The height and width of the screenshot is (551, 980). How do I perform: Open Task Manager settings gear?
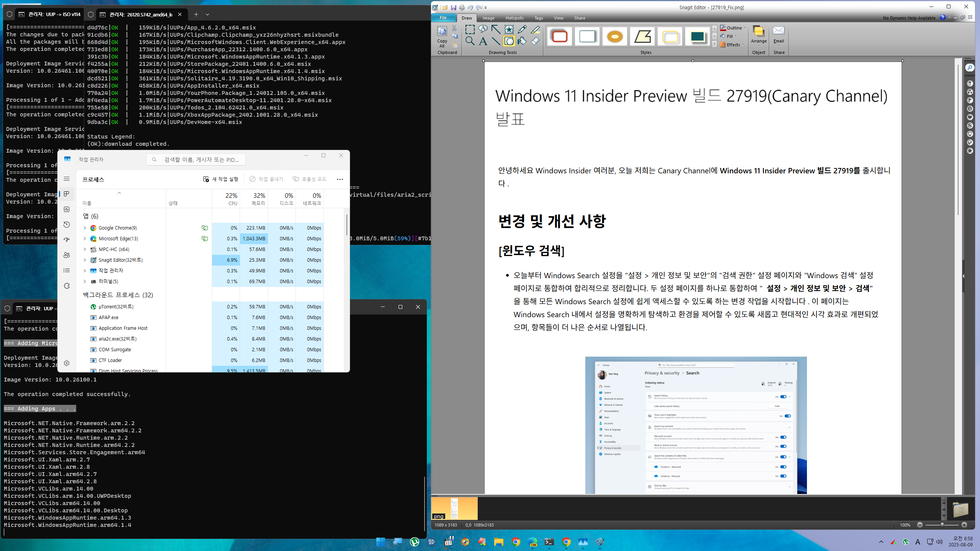(67, 363)
